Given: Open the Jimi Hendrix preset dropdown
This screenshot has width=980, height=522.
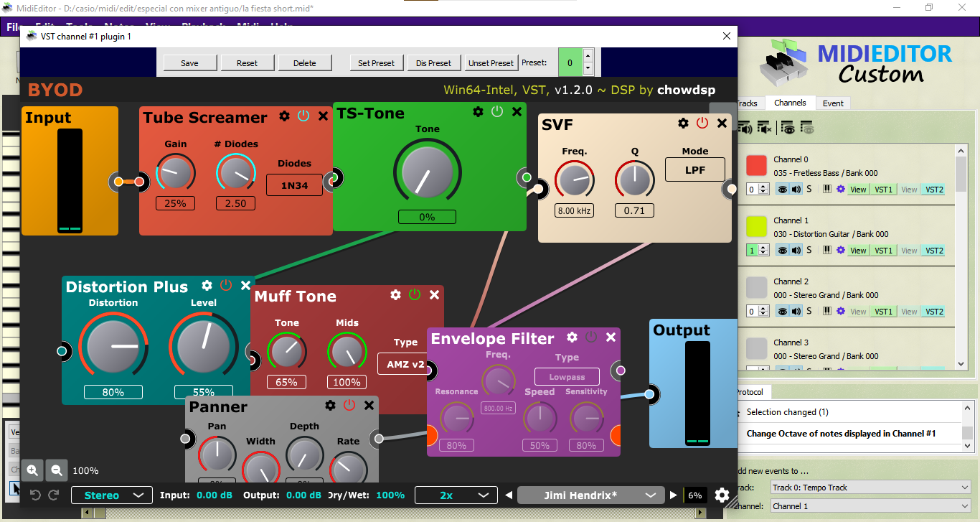Looking at the screenshot, I should pyautogui.click(x=590, y=495).
